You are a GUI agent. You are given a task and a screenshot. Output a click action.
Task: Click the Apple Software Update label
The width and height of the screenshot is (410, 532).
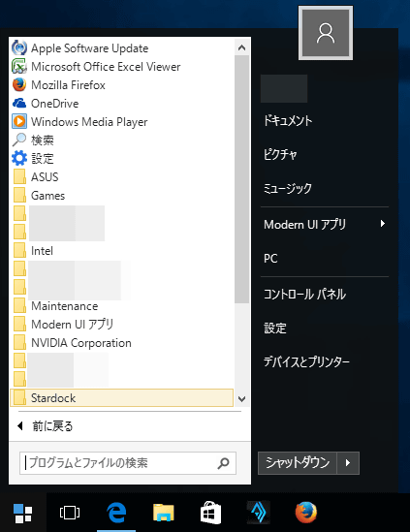89,48
